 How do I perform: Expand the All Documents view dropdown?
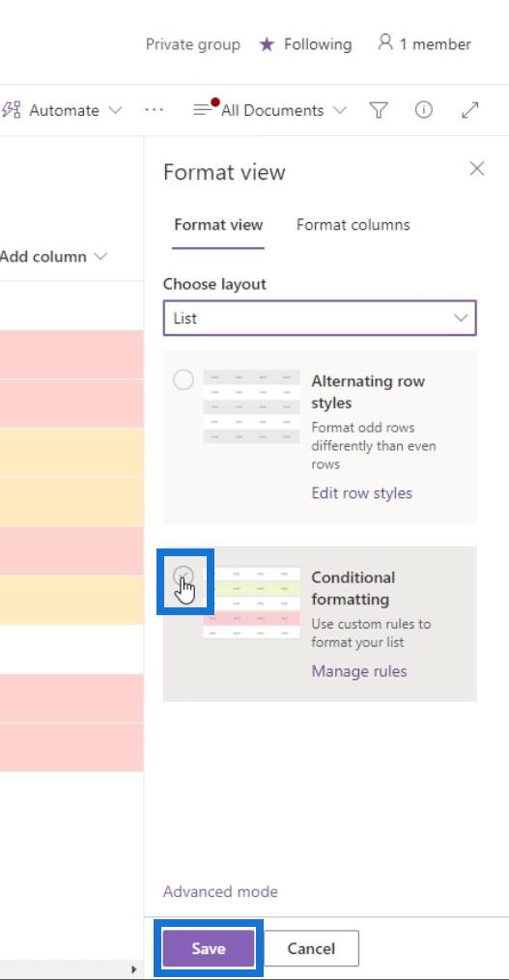click(340, 111)
